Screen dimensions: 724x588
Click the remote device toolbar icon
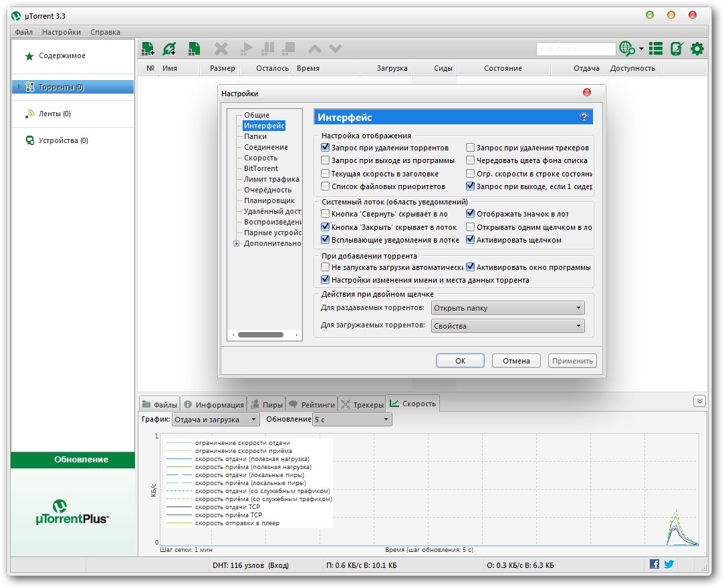[677, 49]
